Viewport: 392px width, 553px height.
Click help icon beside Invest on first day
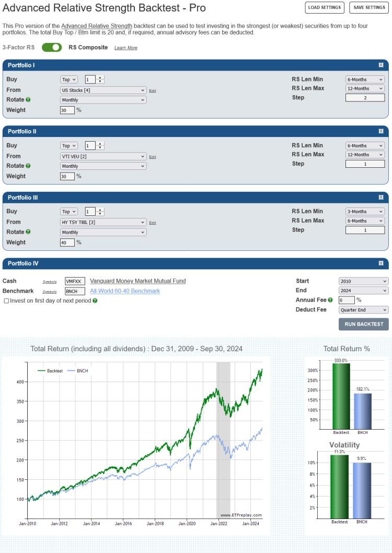point(95,301)
